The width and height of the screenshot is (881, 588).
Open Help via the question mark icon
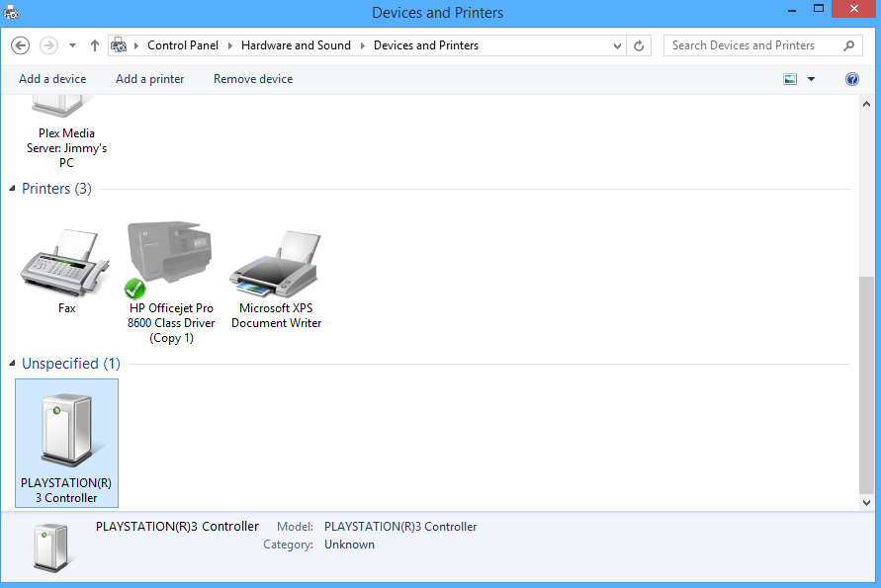point(852,79)
